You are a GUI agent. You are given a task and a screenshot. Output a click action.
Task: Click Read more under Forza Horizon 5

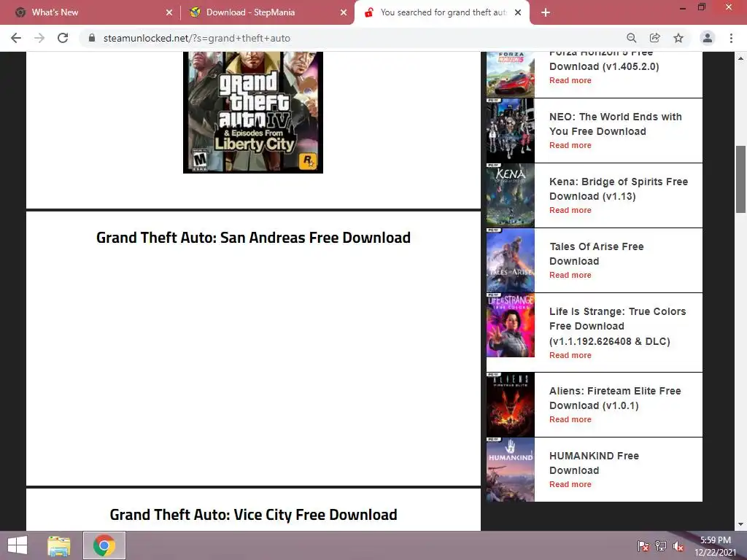coord(570,80)
